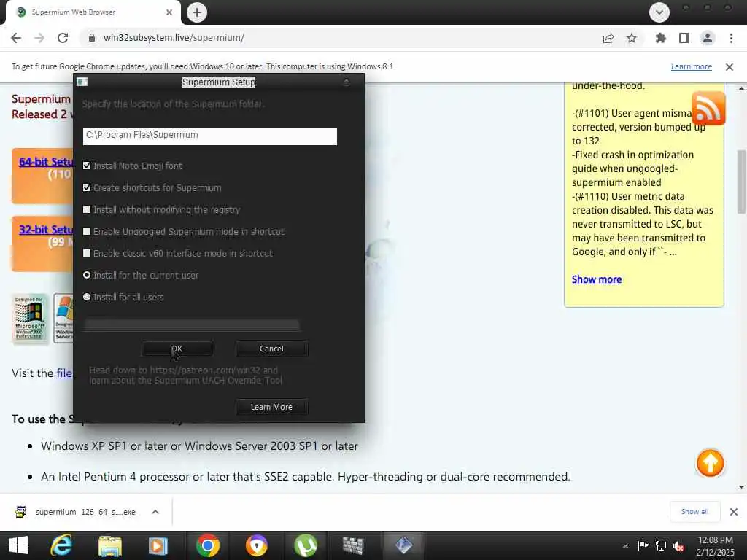Bookmark this page with the star icon

point(632,38)
